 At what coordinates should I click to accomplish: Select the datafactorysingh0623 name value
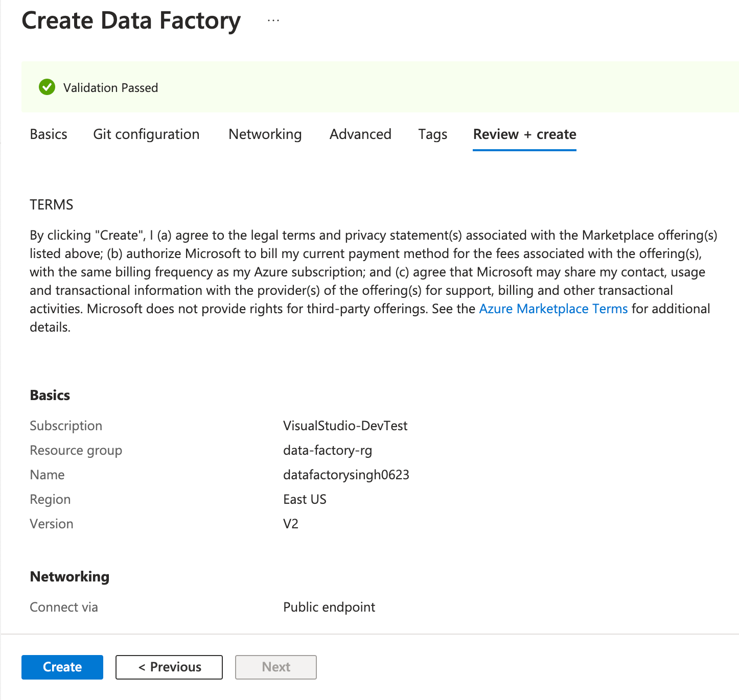[x=346, y=475]
